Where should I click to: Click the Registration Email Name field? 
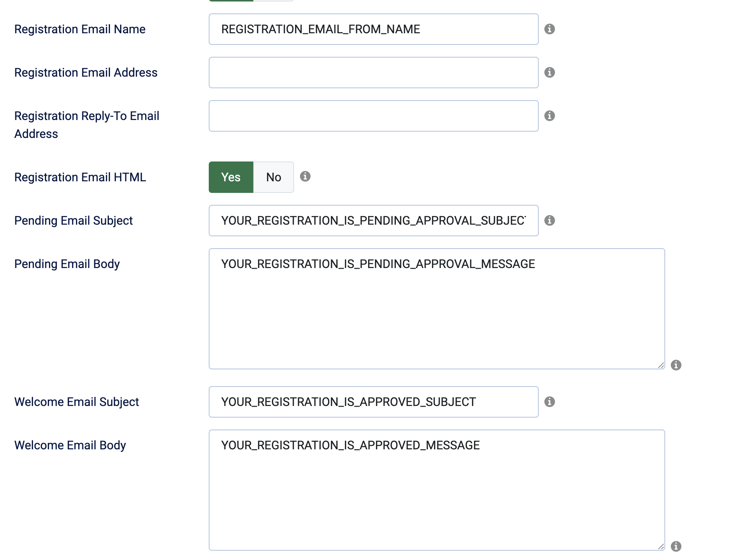(x=373, y=29)
